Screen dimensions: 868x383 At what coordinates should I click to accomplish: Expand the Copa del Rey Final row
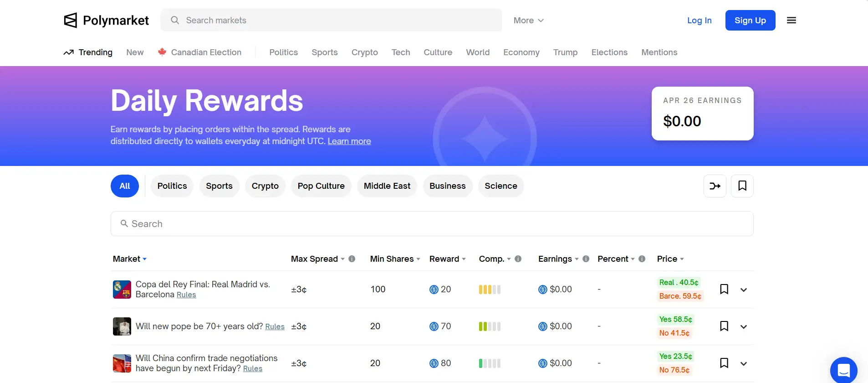click(744, 290)
